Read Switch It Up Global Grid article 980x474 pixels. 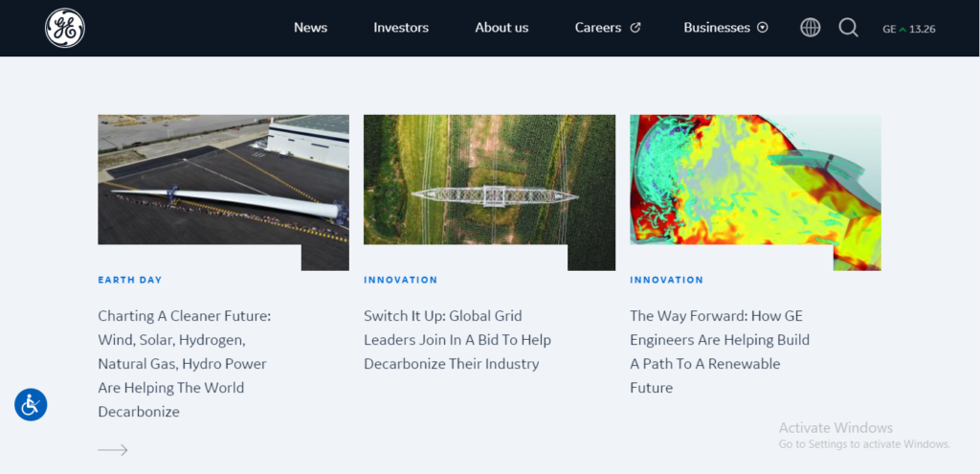(457, 340)
